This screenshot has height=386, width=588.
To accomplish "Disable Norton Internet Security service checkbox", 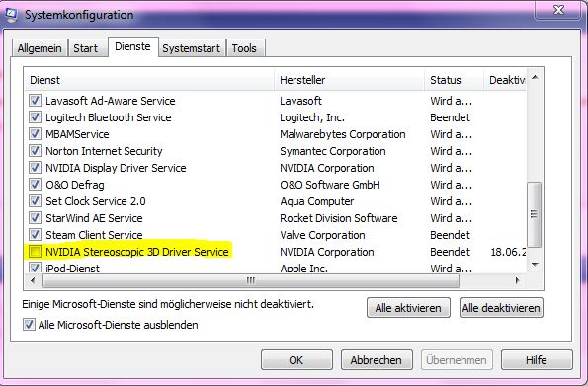I will [x=35, y=151].
